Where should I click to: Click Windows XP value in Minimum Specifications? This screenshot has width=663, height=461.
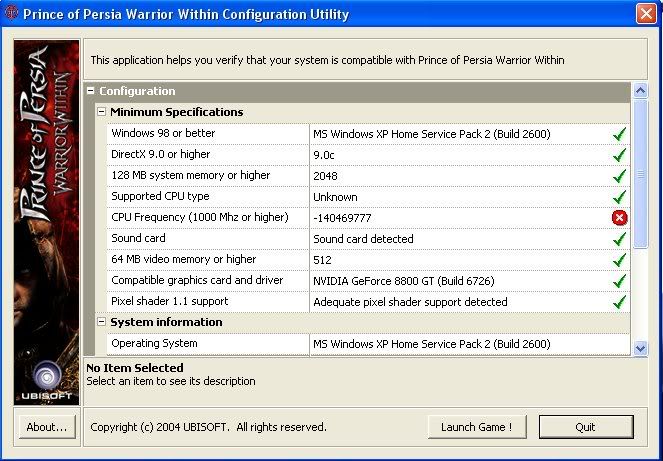click(x=432, y=134)
